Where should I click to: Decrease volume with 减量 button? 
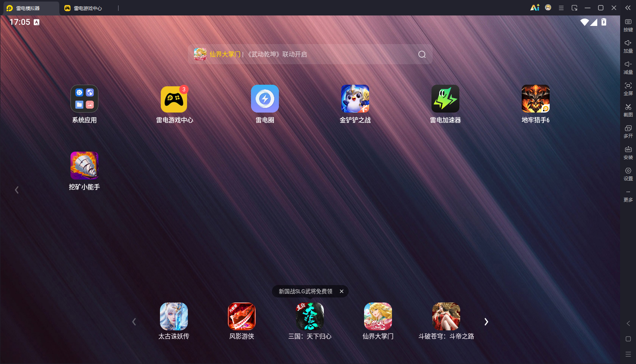[628, 68]
